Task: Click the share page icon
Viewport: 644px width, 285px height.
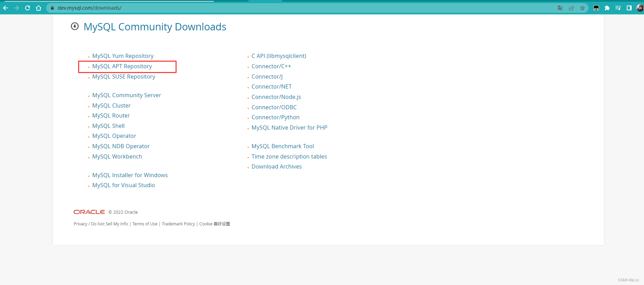Action: coord(571,8)
